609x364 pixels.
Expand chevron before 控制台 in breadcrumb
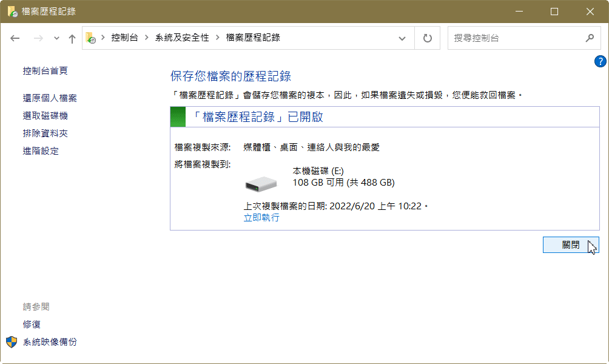pyautogui.click(x=103, y=37)
